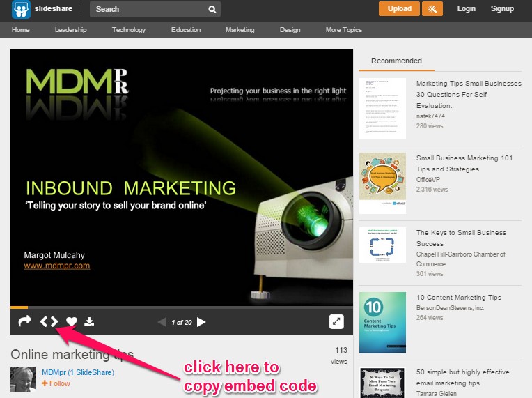Click author OfficeVP
The image size is (532, 398).
pos(428,180)
